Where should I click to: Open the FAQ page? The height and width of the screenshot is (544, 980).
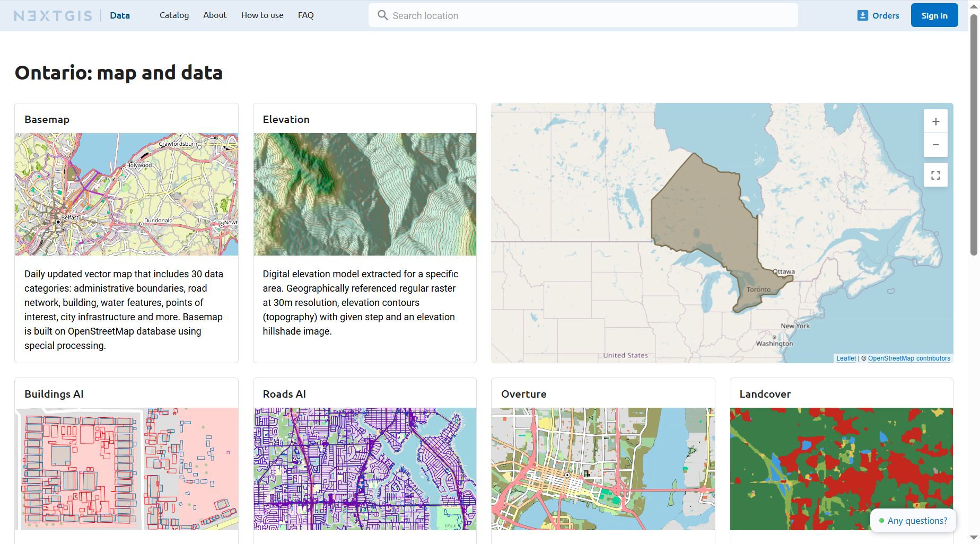point(305,15)
